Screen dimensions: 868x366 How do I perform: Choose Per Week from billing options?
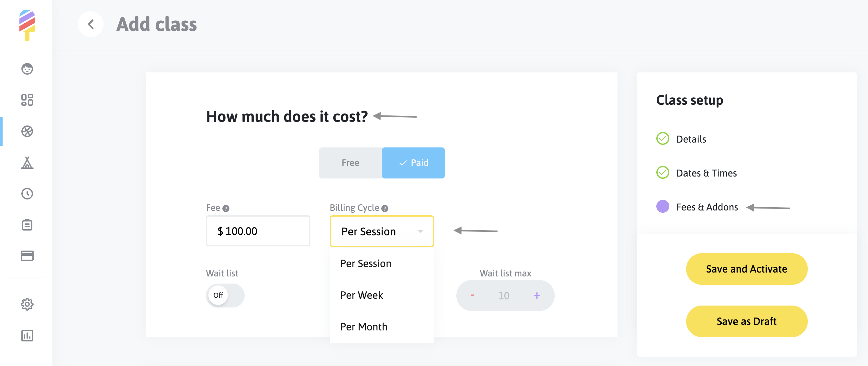pos(362,295)
